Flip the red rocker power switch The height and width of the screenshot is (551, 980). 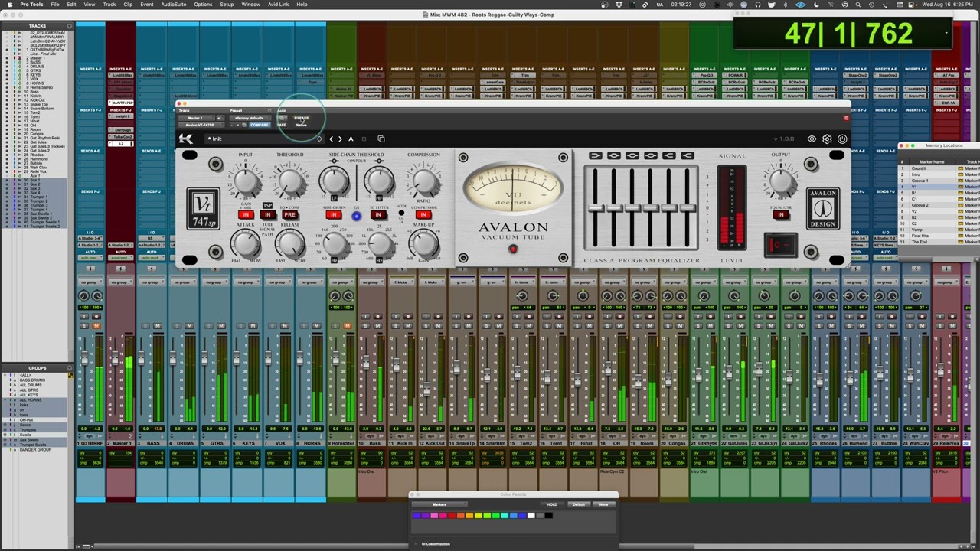click(779, 245)
